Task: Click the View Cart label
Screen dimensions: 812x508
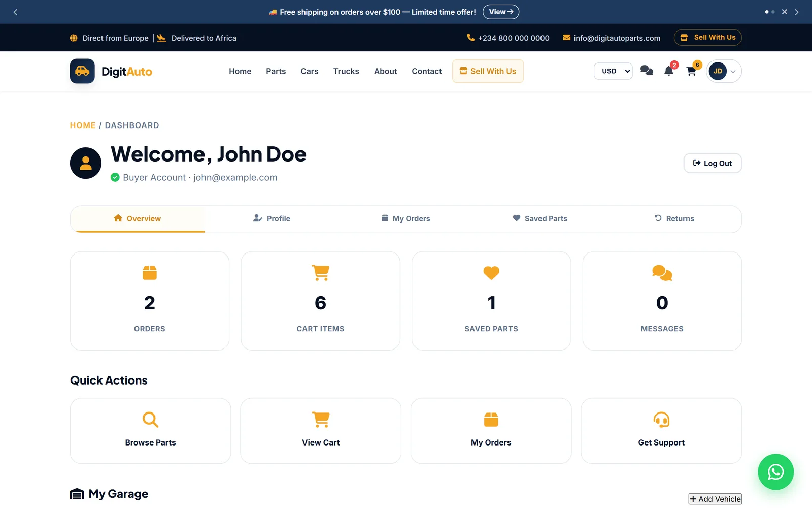Action: [x=321, y=443]
